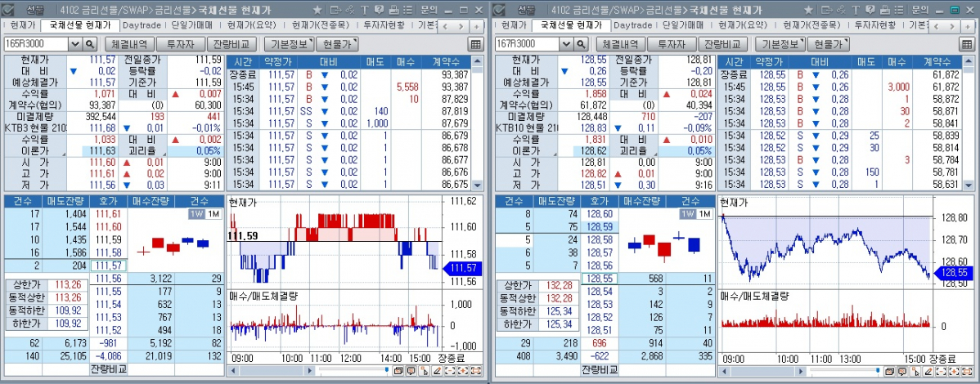
Task: Click 투자자 button in left window
Action: (180, 43)
